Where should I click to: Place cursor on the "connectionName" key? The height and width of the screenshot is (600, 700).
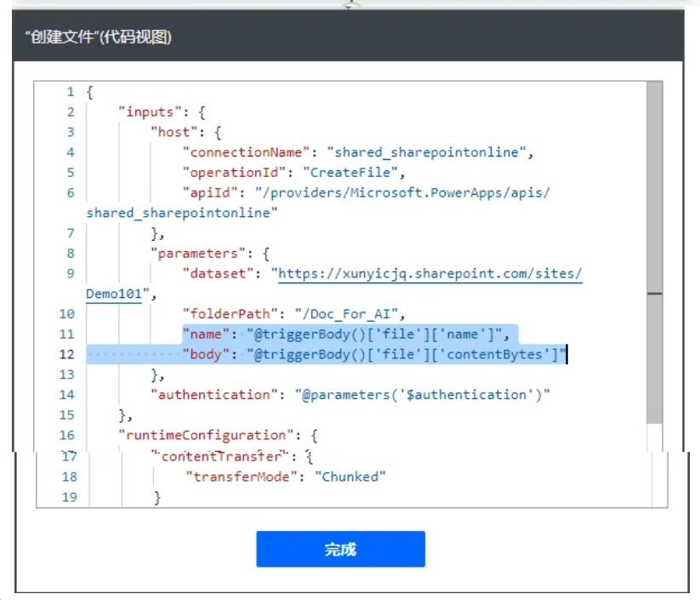[x=246, y=152]
